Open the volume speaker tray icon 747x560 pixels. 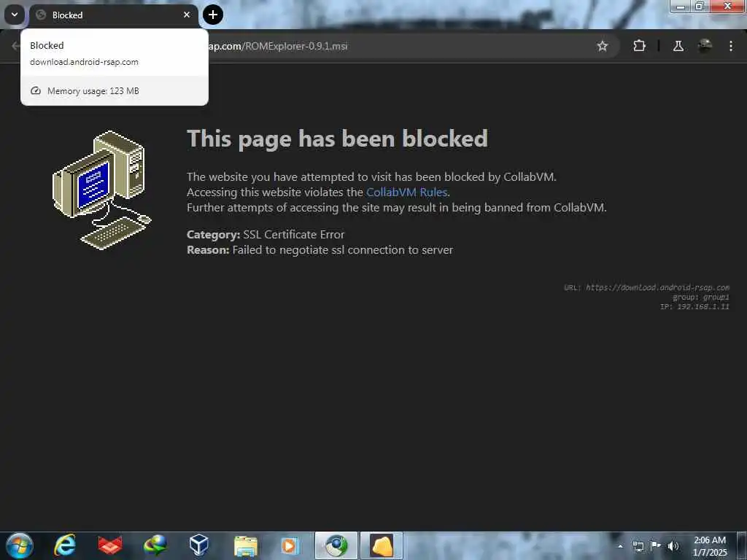click(673, 546)
